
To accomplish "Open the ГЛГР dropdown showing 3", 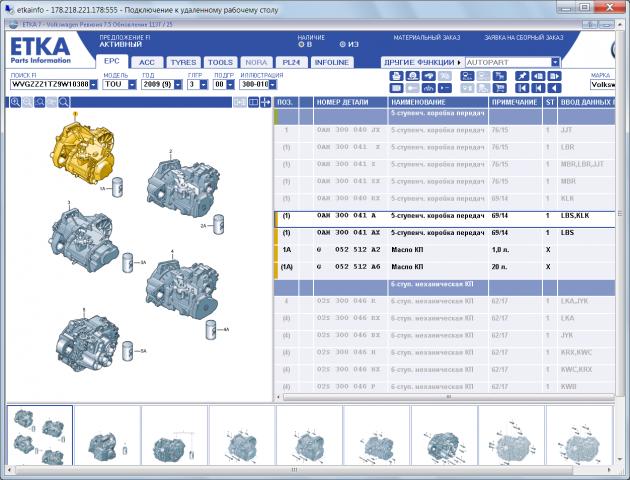I will coord(204,85).
